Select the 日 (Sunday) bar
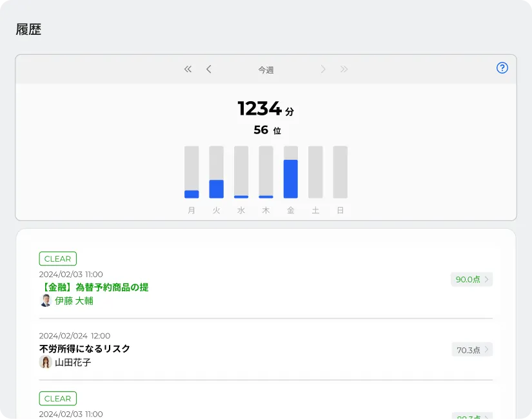This screenshot has height=419, width=532. (340, 172)
